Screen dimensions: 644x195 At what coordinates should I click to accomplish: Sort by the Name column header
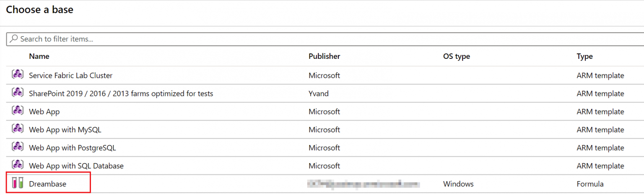coord(39,56)
